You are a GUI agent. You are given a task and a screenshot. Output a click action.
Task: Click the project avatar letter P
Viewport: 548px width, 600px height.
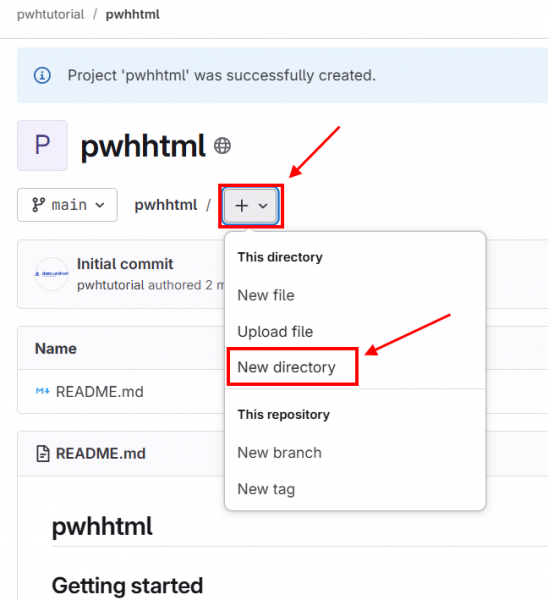pyautogui.click(x=42, y=145)
